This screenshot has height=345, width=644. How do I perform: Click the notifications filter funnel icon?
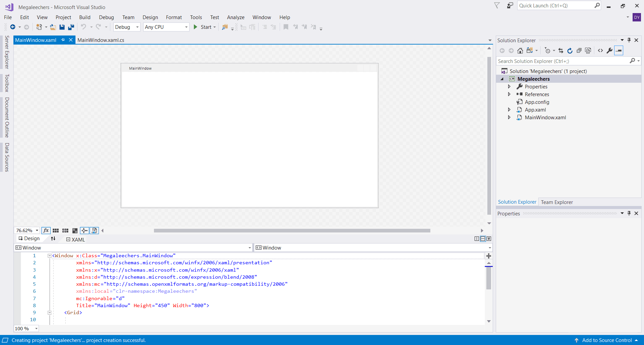click(x=497, y=5)
